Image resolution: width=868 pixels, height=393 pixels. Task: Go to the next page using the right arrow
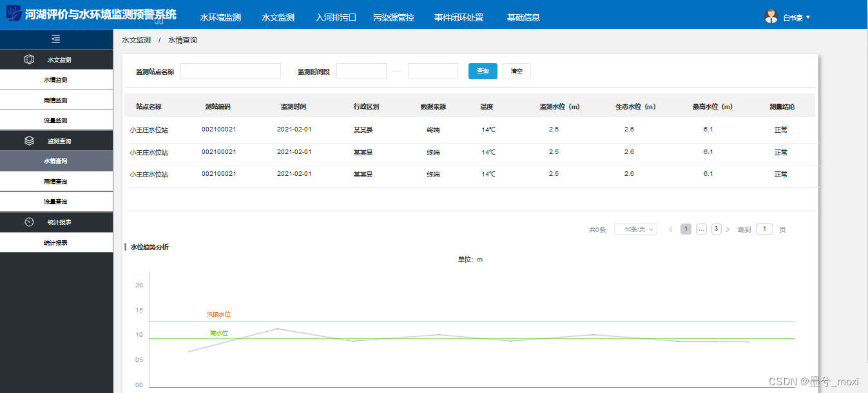[728, 229]
